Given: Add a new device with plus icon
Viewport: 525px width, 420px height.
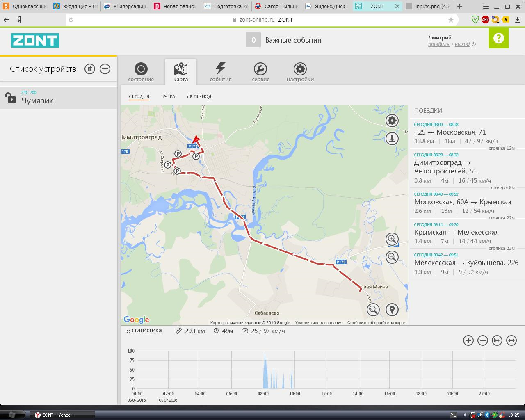Looking at the screenshot, I should click(x=105, y=69).
